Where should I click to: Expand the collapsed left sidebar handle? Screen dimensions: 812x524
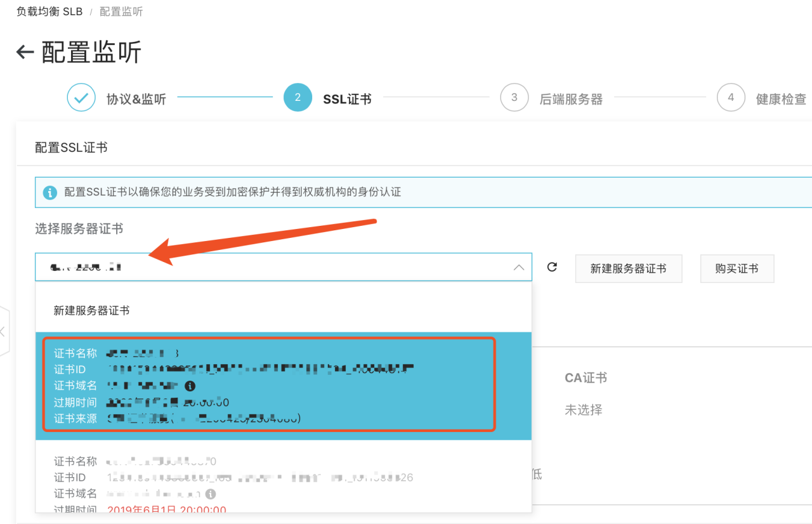pos(3,331)
